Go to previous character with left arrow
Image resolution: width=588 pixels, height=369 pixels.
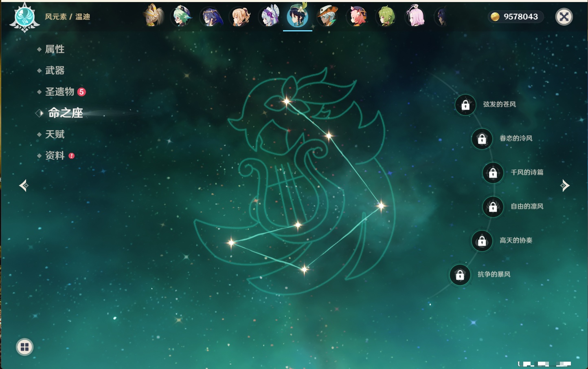tap(24, 186)
